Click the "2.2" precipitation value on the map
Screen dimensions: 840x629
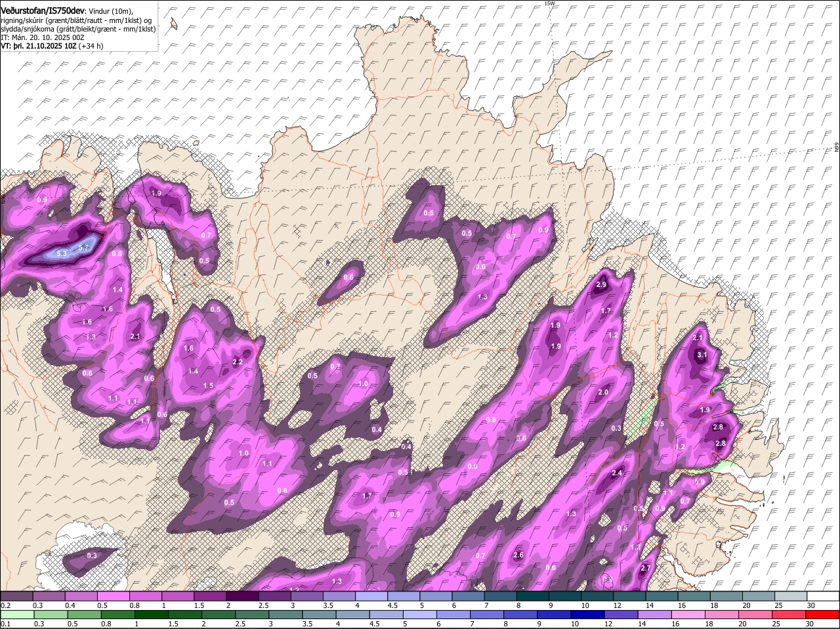(238, 362)
